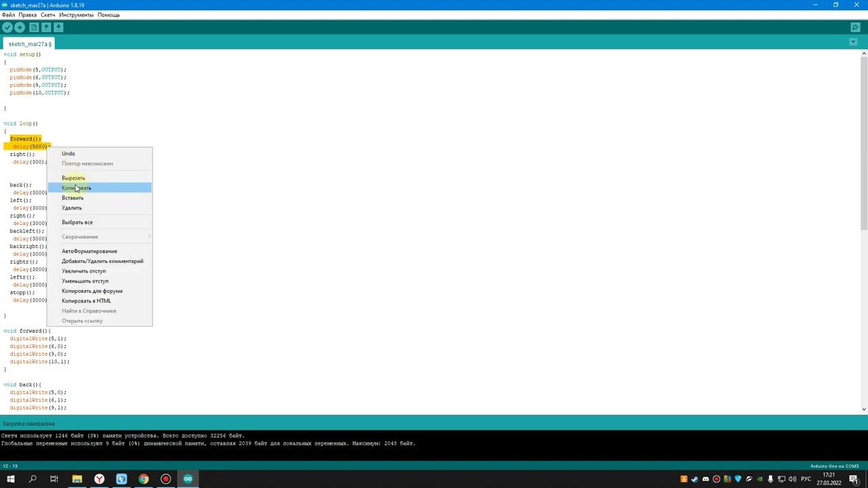Choose Удалить in the context menu

pyautogui.click(x=100, y=208)
